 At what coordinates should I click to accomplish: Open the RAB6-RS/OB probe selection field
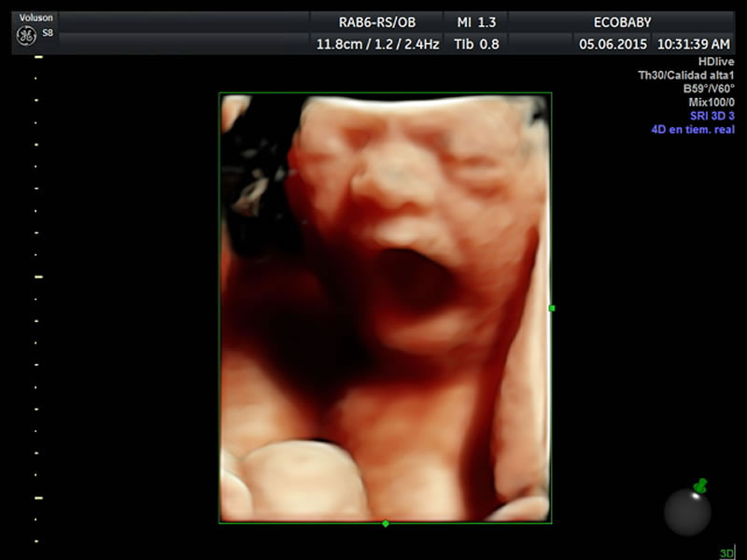pos(377,22)
